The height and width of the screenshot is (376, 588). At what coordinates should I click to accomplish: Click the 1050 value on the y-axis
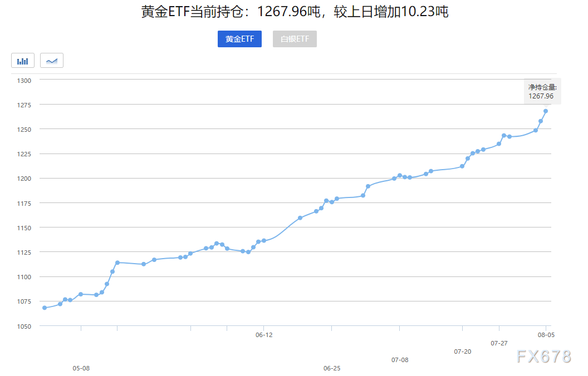coord(24,326)
